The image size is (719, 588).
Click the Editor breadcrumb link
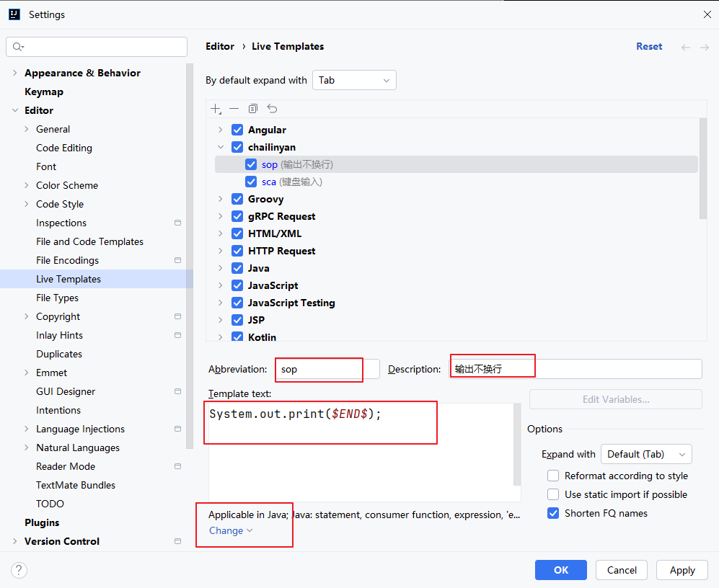pyautogui.click(x=220, y=46)
